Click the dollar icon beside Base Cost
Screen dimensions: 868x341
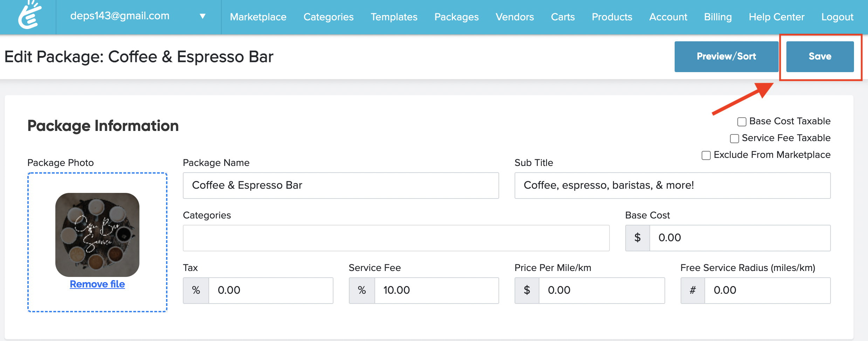[x=638, y=238]
